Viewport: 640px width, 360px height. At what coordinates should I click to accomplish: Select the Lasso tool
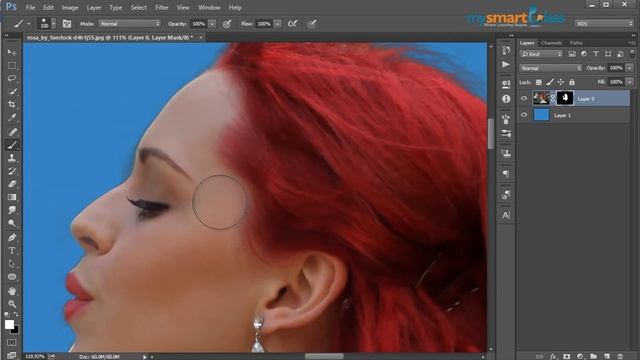[12, 78]
